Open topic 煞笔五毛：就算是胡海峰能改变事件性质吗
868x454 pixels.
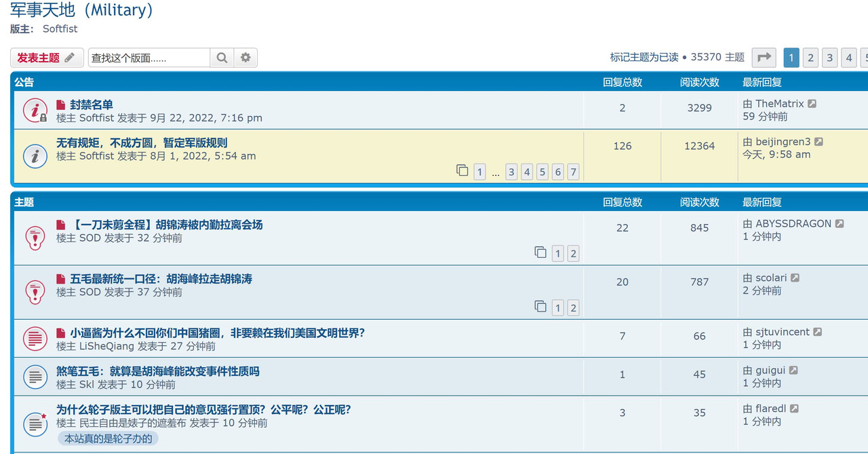(158, 371)
